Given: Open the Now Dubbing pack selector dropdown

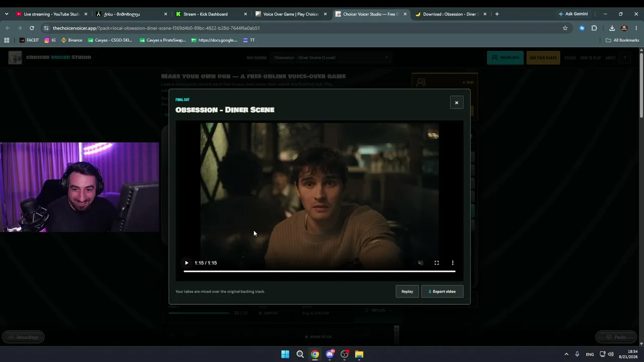Looking at the screenshot, I should click(332, 57).
